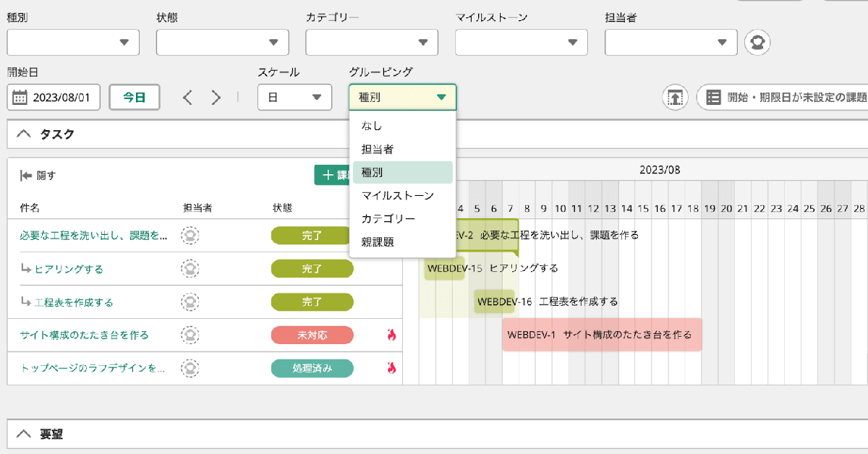Open the マイルストーン filter dropdown
Viewport: 868px width, 454px height.
point(521,42)
